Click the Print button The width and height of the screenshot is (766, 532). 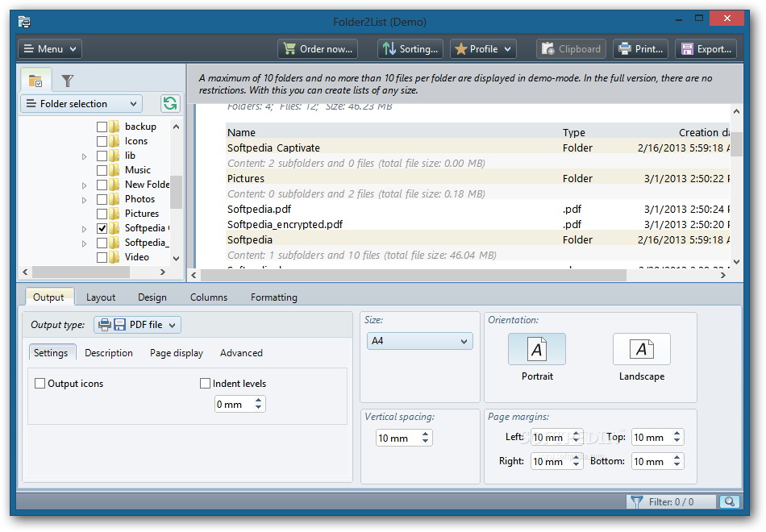pos(640,49)
